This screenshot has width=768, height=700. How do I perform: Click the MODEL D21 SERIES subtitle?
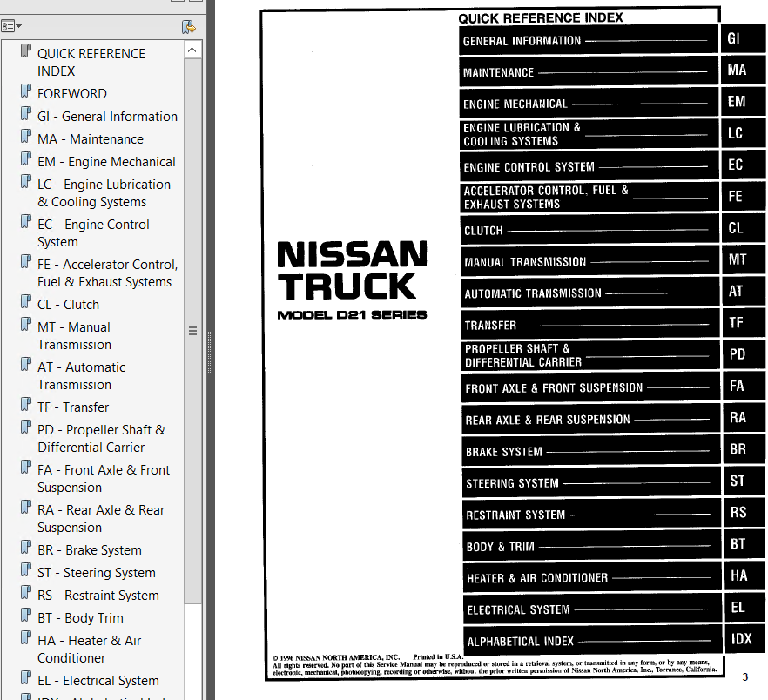pyautogui.click(x=352, y=315)
